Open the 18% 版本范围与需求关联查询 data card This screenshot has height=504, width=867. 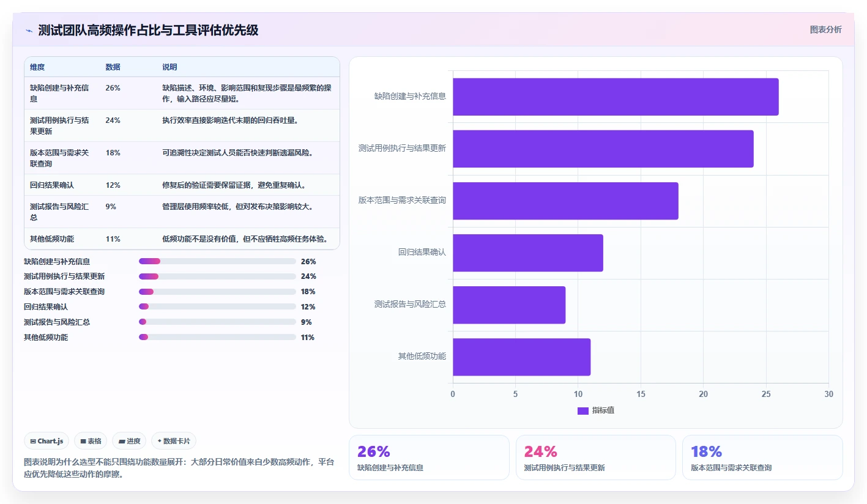(762, 458)
